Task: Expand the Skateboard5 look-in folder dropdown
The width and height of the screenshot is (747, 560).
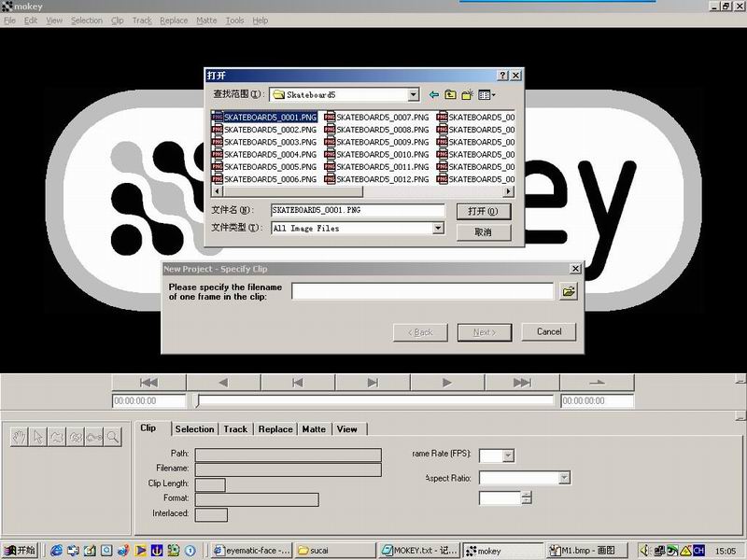Action: [x=414, y=94]
